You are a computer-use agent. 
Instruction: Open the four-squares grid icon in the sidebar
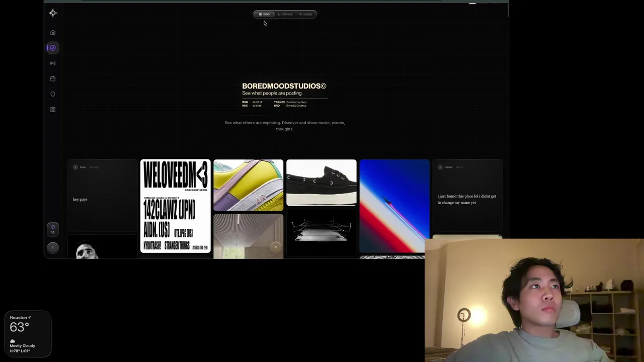pos(53,110)
